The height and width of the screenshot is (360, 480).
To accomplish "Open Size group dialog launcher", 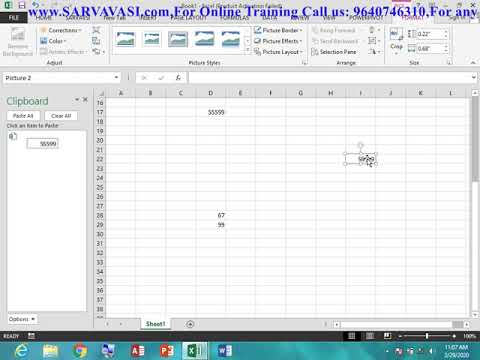I will (449, 62).
